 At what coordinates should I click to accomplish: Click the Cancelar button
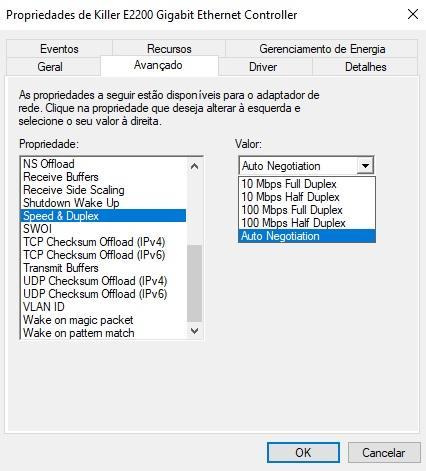[x=384, y=452]
